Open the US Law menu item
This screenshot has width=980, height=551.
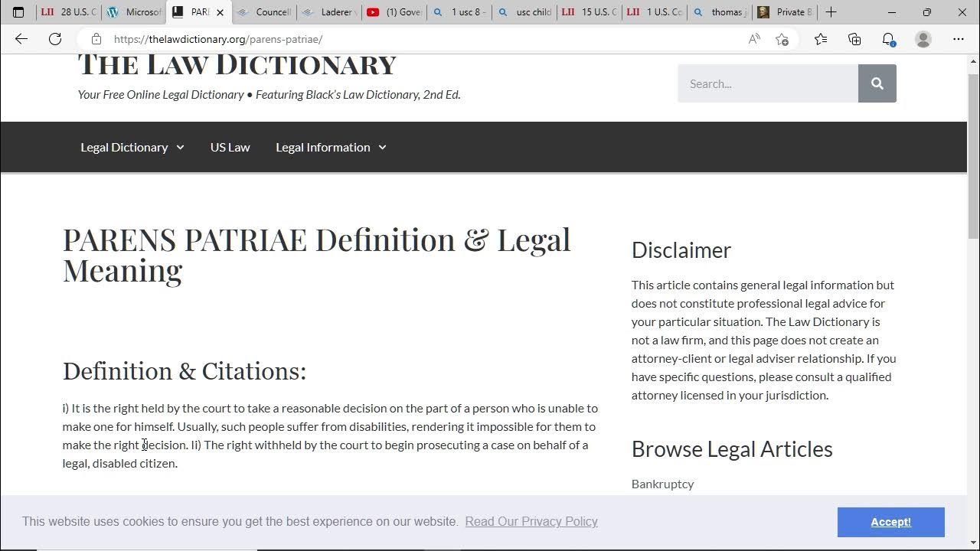pyautogui.click(x=230, y=147)
